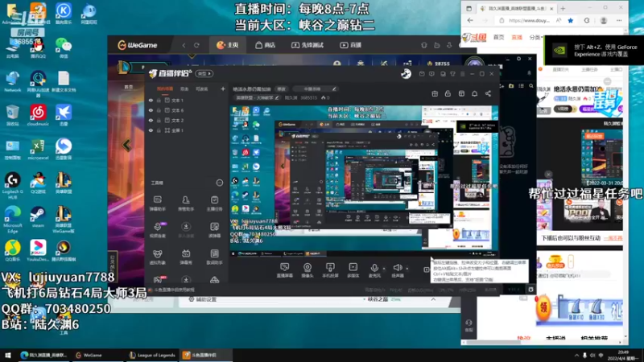This screenshot has width=644, height=362.
Task: Switch to League of Legends taskbar item
Action: (152, 355)
